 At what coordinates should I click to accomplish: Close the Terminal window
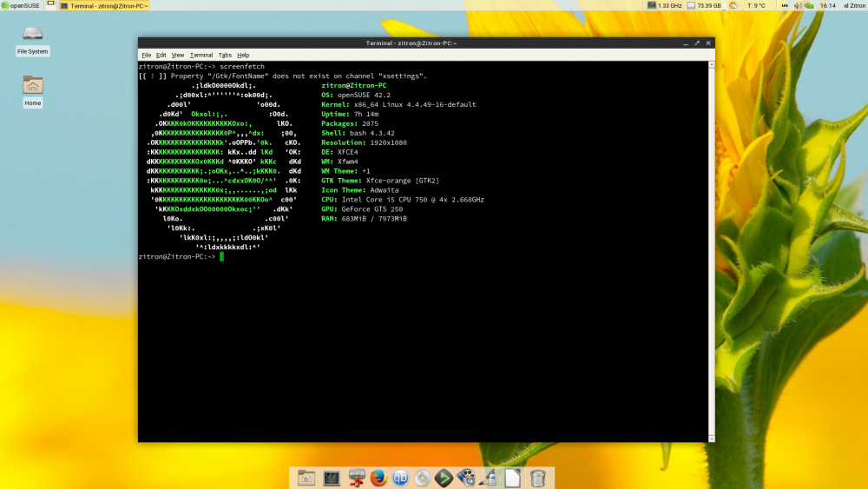point(708,43)
